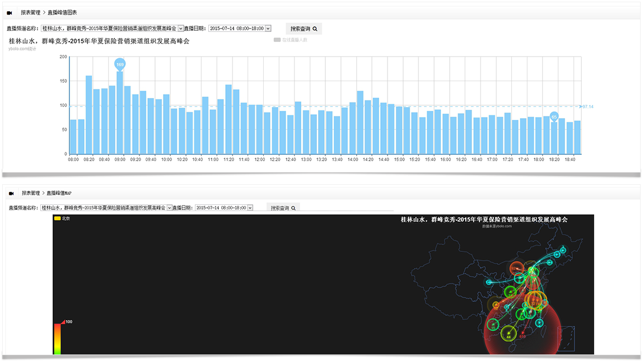Click the 直播峰值MAP breadcrumb item
This screenshot has height=364, width=644.
(x=59, y=193)
